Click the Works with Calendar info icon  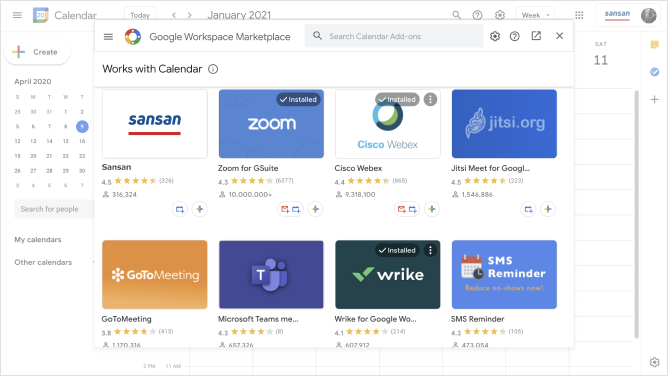coord(213,69)
